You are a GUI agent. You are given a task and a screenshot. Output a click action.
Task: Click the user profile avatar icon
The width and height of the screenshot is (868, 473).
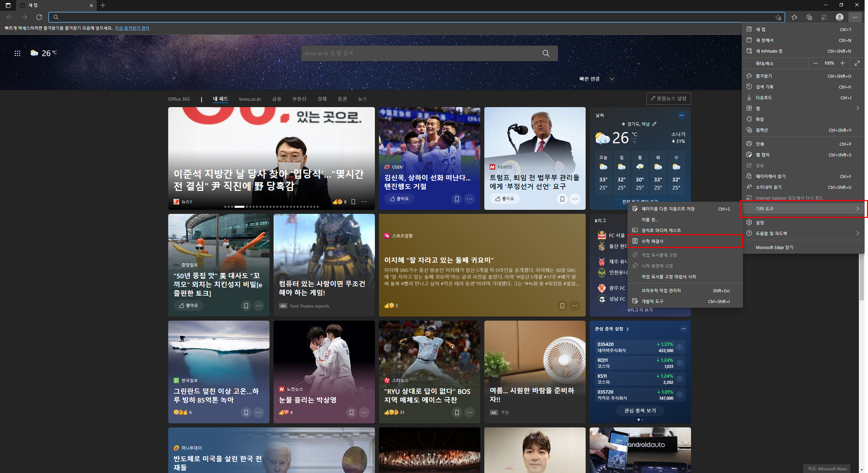(x=839, y=17)
